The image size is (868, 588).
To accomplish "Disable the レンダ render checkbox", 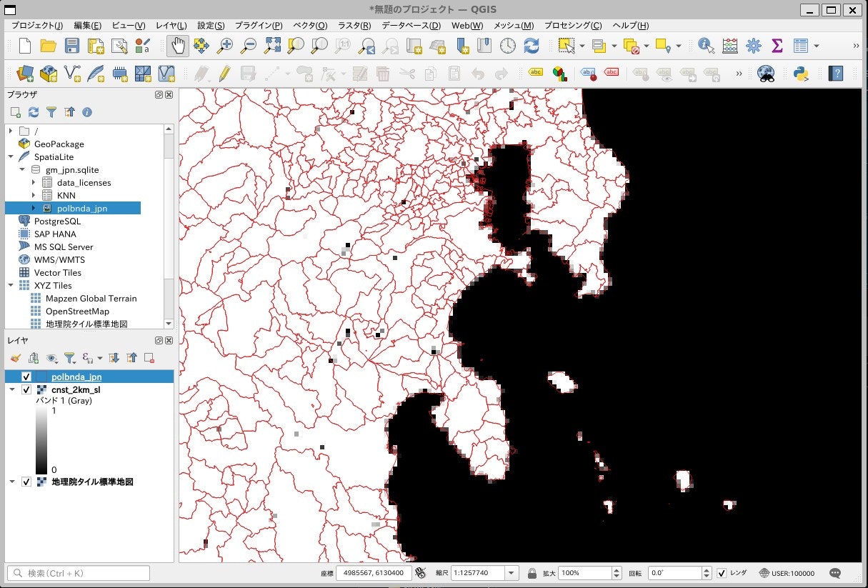I will pyautogui.click(x=722, y=572).
